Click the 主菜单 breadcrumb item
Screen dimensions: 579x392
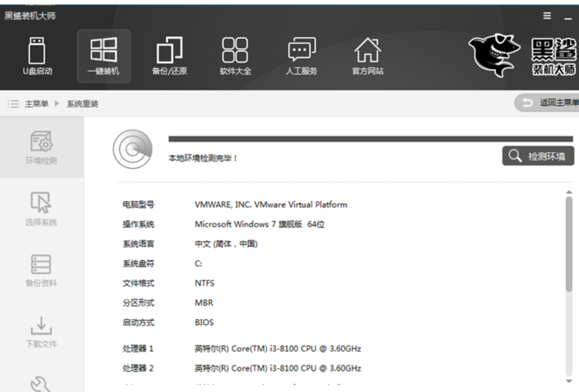tap(37, 103)
